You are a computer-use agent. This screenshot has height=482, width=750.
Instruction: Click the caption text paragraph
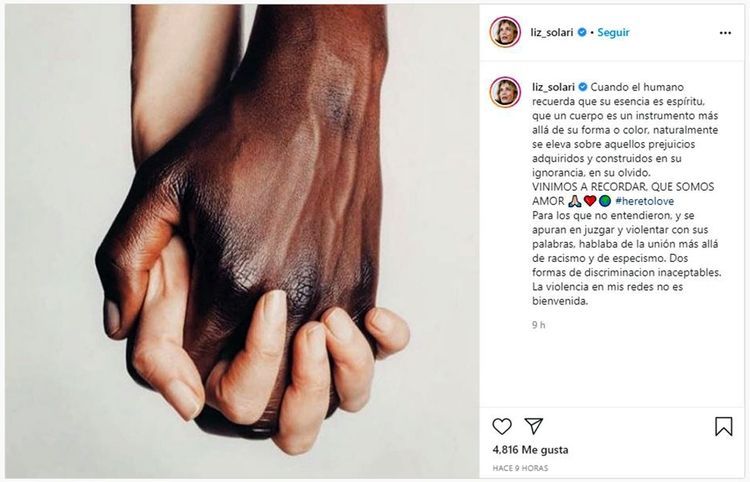point(627,194)
